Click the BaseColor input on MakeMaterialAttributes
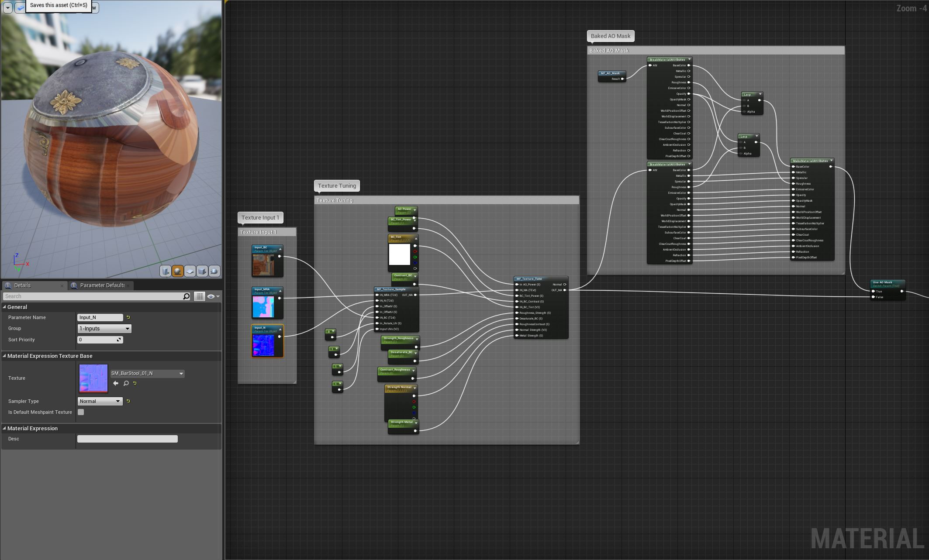 pyautogui.click(x=794, y=167)
